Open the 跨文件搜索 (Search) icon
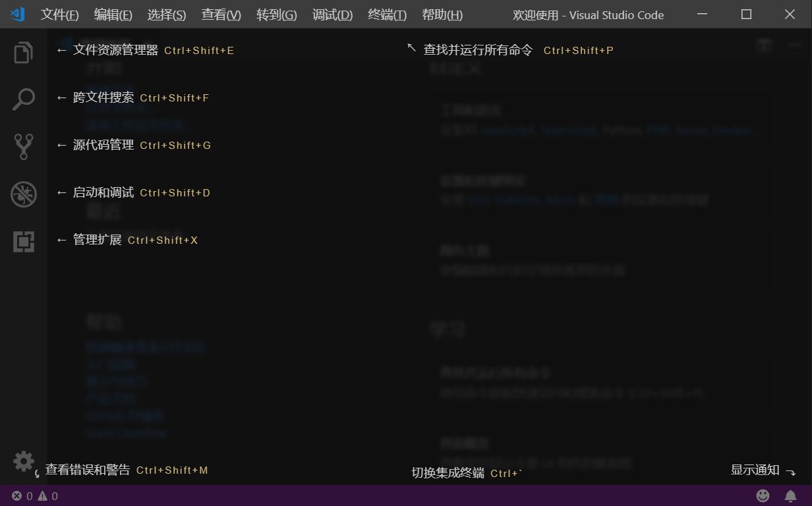This screenshot has width=812, height=506. 24,99
